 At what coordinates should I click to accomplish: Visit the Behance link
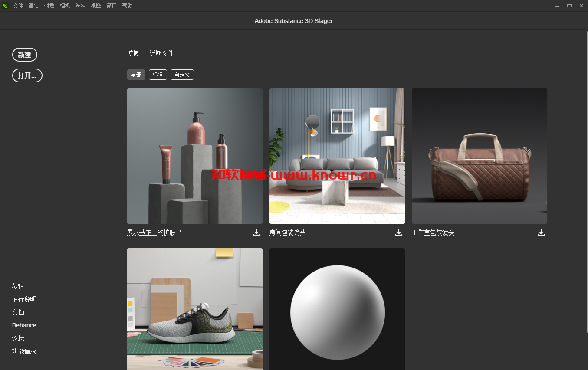pyautogui.click(x=24, y=325)
